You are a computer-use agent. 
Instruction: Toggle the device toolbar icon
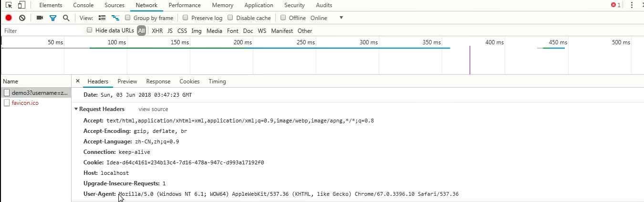[x=21, y=5]
